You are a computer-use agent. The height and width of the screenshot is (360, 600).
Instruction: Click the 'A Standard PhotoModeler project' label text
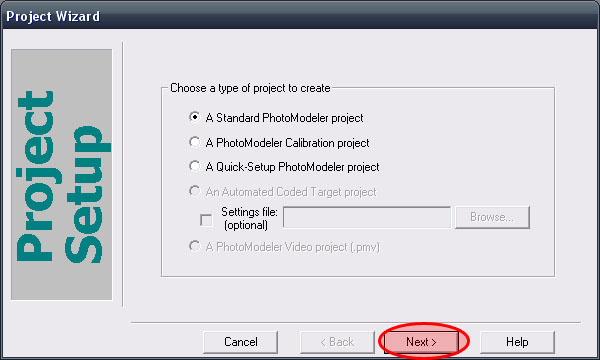pos(284,118)
